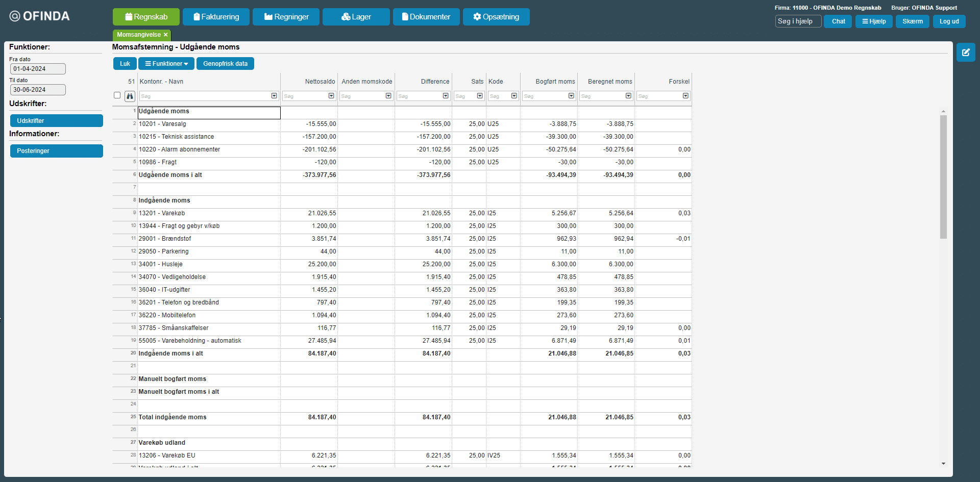Click the Fra dato input field
This screenshot has height=482, width=980.
point(38,69)
